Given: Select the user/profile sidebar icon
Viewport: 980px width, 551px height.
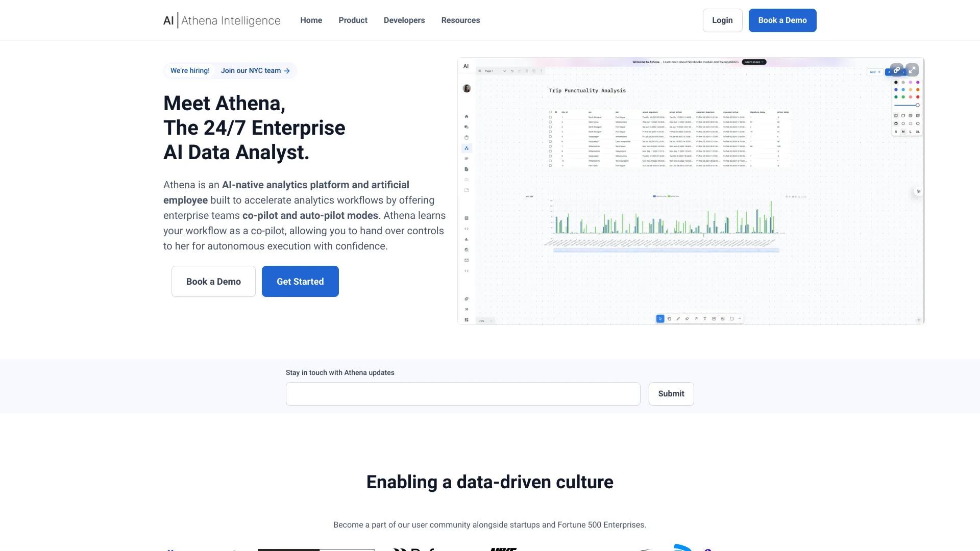Looking at the screenshot, I should [466, 88].
